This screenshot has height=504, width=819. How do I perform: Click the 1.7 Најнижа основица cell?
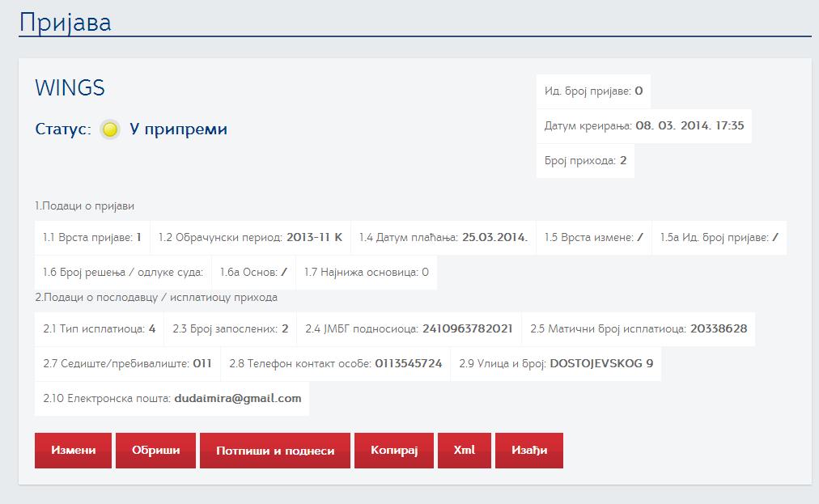click(366, 273)
